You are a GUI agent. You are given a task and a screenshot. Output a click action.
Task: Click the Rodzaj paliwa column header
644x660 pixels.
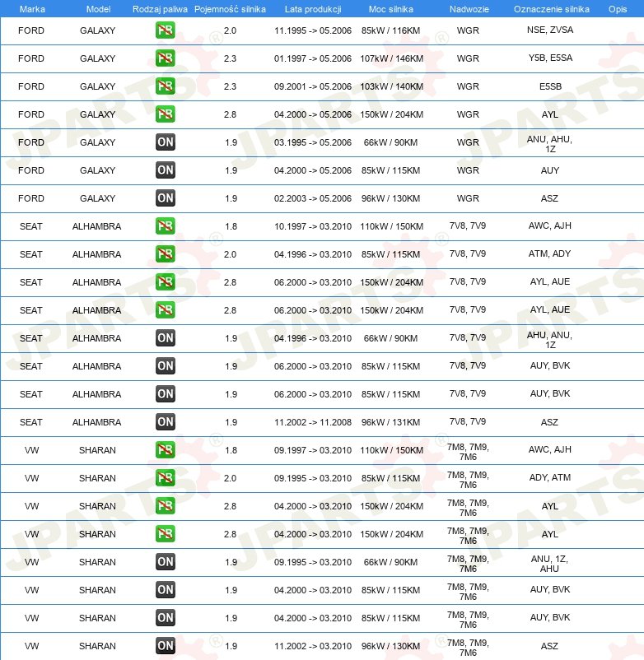tap(160, 9)
